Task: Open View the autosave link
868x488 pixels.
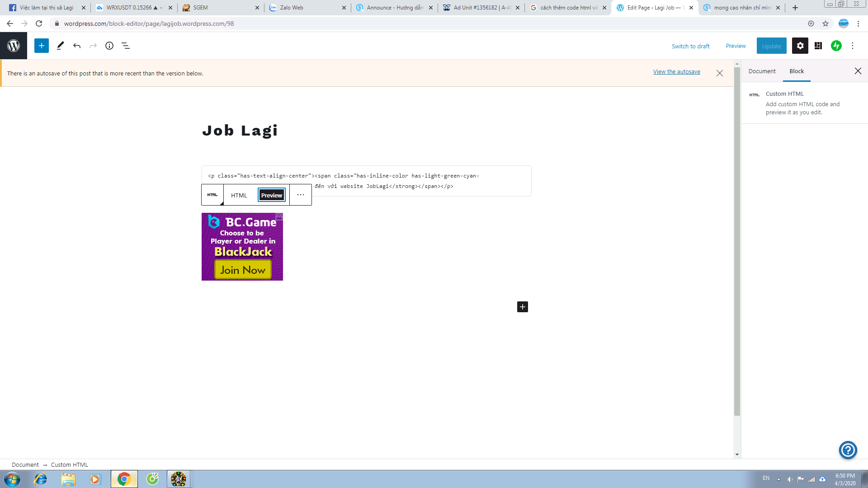Action: 676,71
